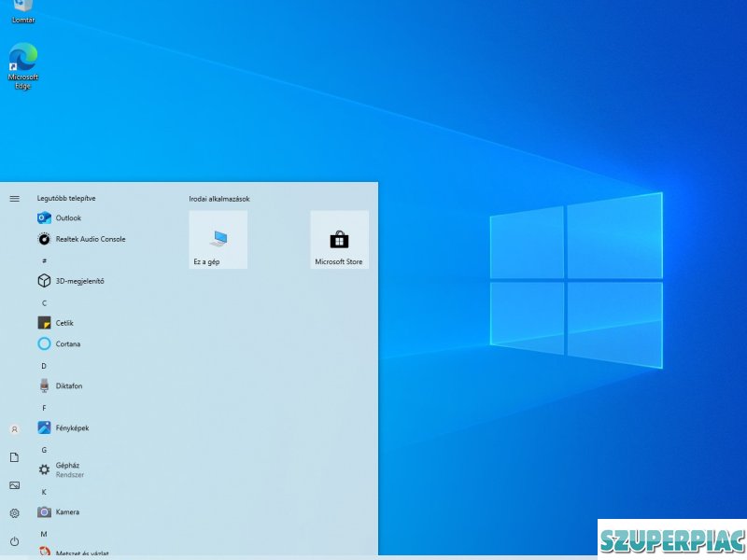Click the letter C group header
The width and height of the screenshot is (747, 560).
44,302
